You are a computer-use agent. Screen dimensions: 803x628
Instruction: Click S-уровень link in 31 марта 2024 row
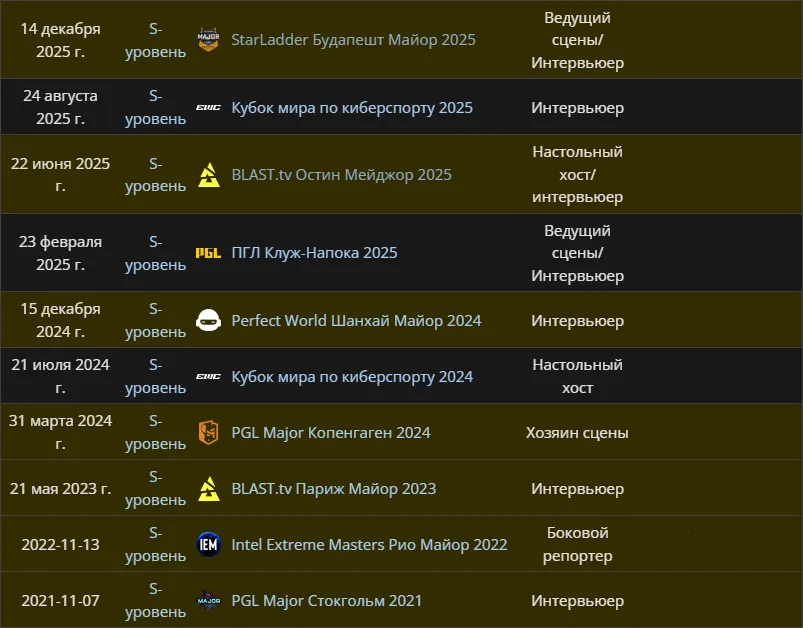[x=155, y=432]
